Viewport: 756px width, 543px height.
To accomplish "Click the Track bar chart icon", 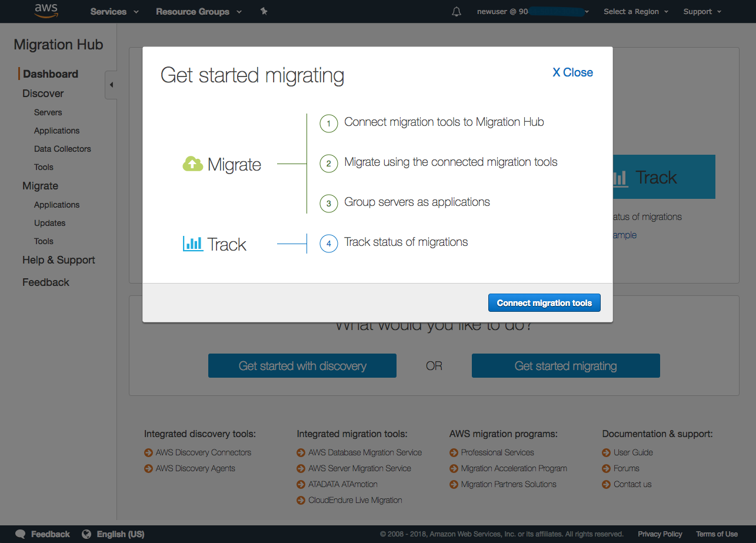I will pos(192,244).
